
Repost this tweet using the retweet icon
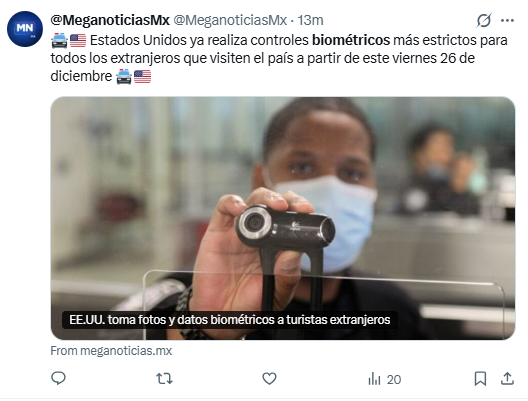(164, 379)
